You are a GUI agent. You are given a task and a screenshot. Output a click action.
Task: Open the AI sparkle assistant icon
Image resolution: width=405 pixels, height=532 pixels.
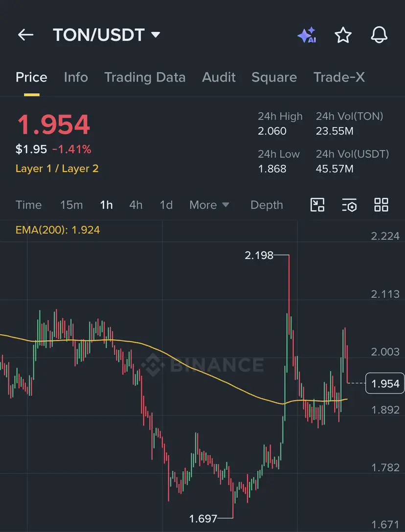tap(307, 35)
